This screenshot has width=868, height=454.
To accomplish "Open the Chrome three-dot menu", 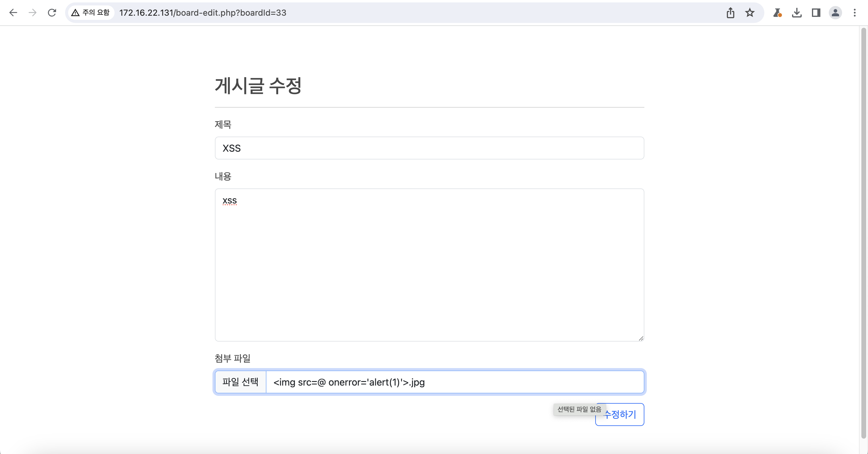I will pyautogui.click(x=854, y=13).
